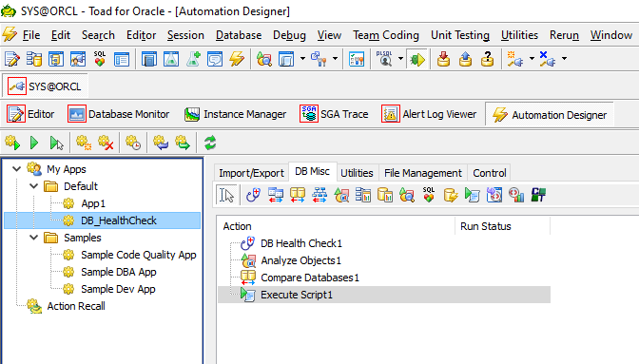The height and width of the screenshot is (364, 639).
Task: Open the Automation Designer lightning toolbar icon
Action: coord(237,59)
